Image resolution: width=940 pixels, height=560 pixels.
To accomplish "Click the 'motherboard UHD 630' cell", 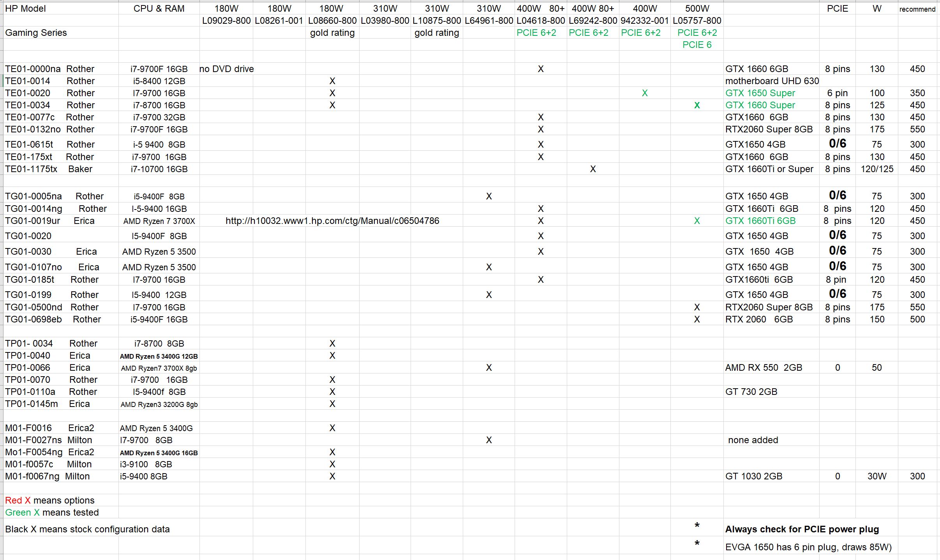I will 772,81.
